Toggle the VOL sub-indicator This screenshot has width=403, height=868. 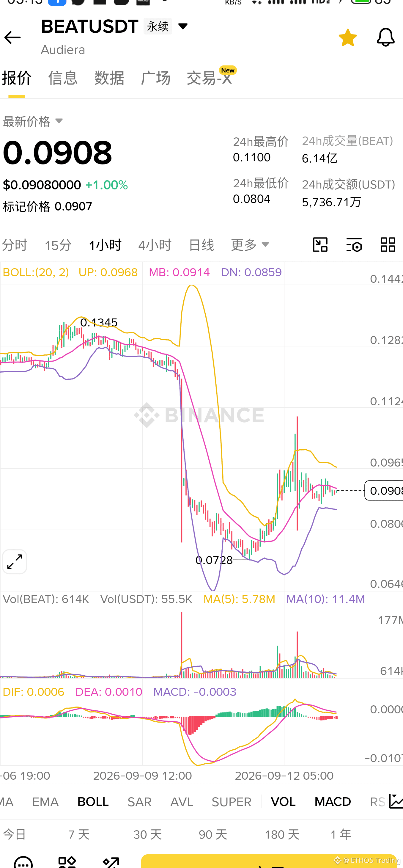[283, 802]
